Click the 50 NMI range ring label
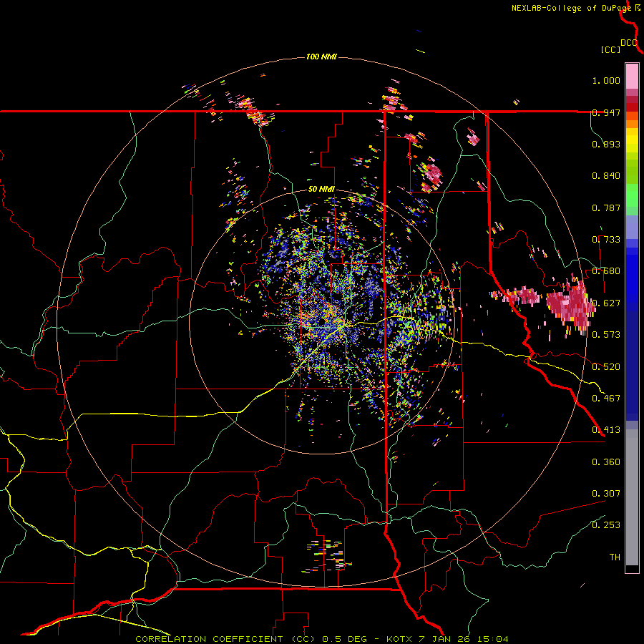 click(321, 189)
